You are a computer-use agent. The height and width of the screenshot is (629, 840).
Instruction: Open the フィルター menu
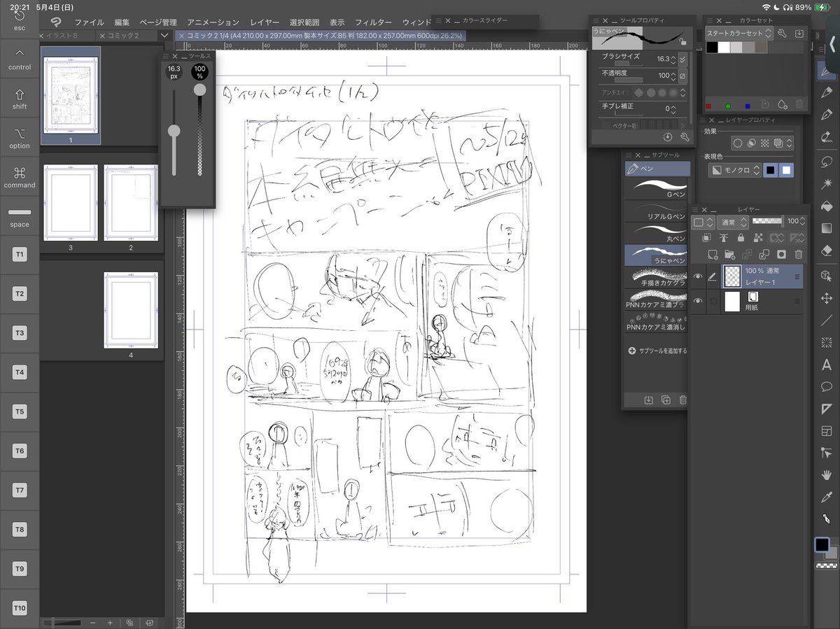point(373,22)
